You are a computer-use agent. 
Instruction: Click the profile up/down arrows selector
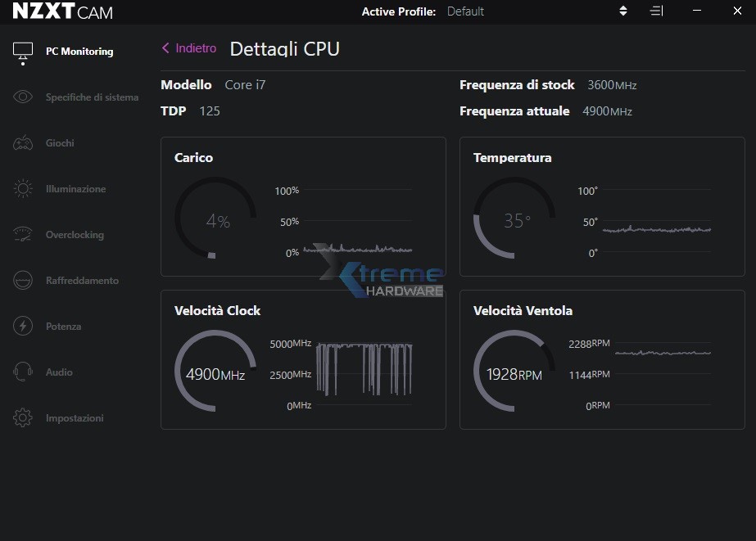(x=622, y=11)
